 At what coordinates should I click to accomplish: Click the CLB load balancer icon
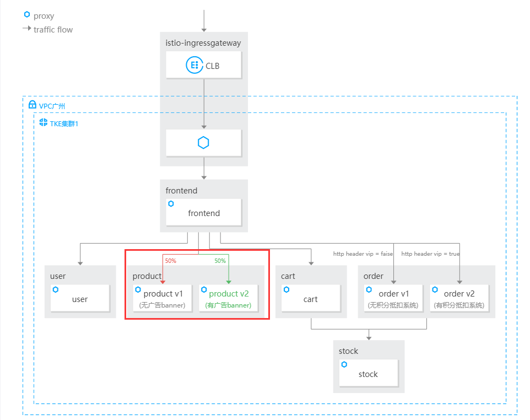[x=194, y=65]
